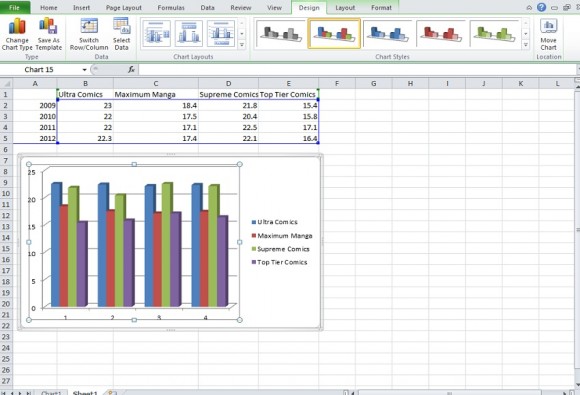Apply the green chart style
The height and width of the screenshot is (395, 580).
point(494,34)
